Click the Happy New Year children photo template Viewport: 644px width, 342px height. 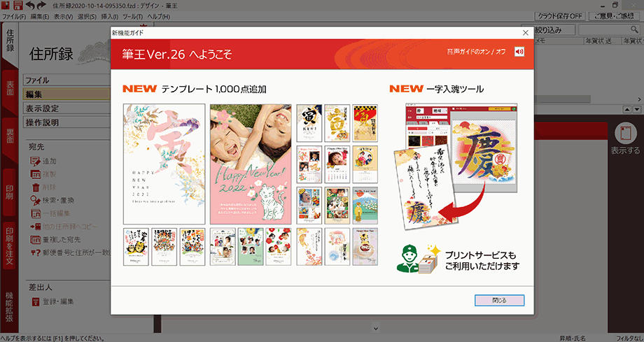[251, 164]
